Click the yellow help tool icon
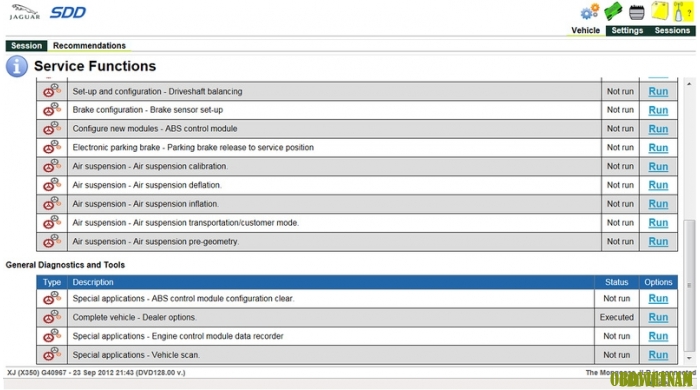Screen dimensions: 700x390 pos(682,12)
